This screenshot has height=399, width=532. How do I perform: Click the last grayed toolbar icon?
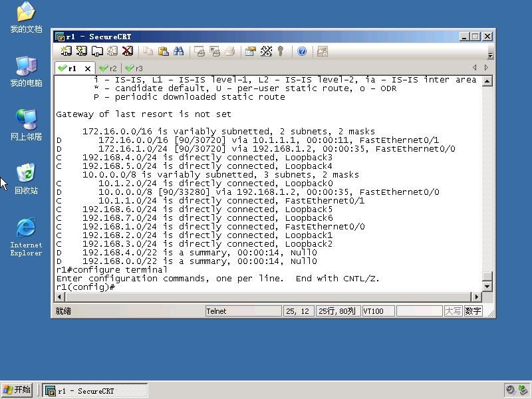coord(322,51)
